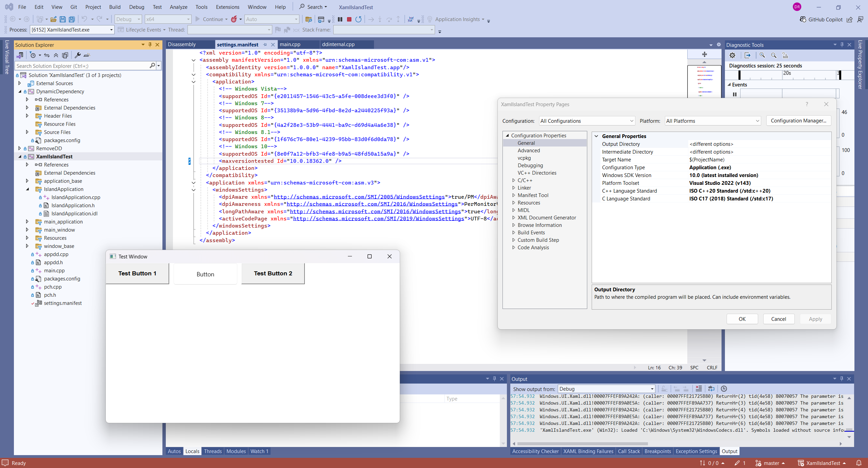Open Show output from dropdown
868x468 pixels.
pyautogui.click(x=607, y=389)
